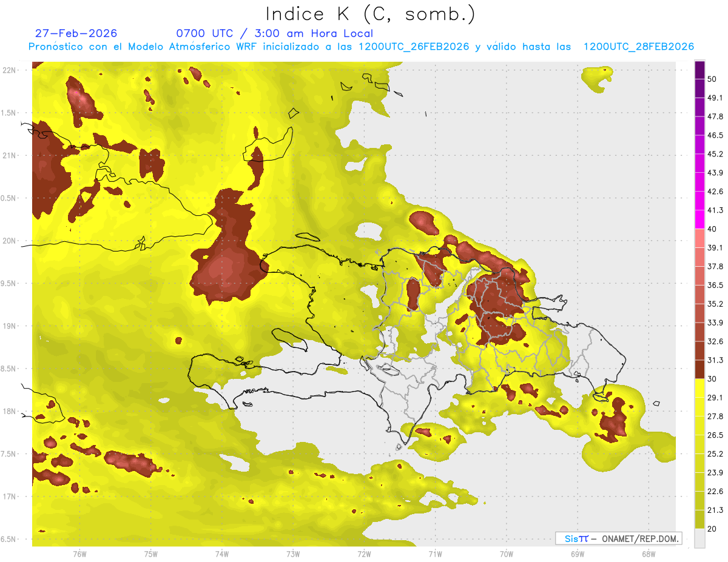Click the legend value "21.3"
Screen dimensions: 728x562
tap(716, 510)
